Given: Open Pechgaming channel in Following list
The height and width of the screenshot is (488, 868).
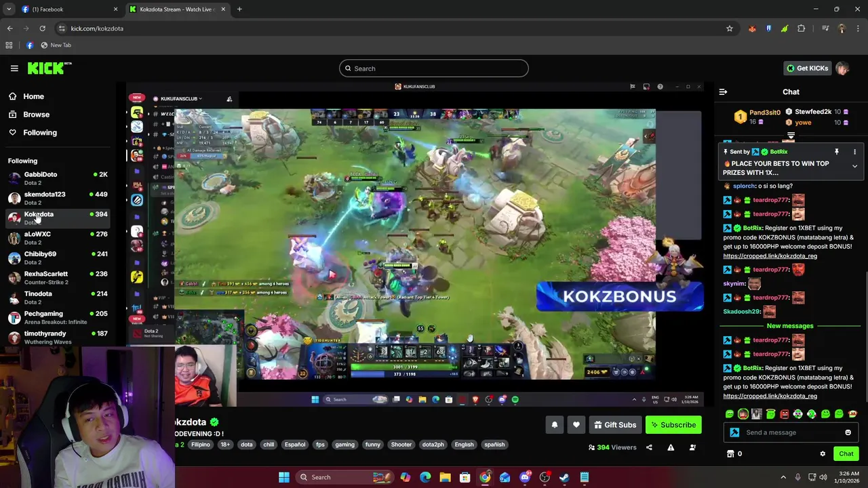Looking at the screenshot, I should (x=57, y=317).
